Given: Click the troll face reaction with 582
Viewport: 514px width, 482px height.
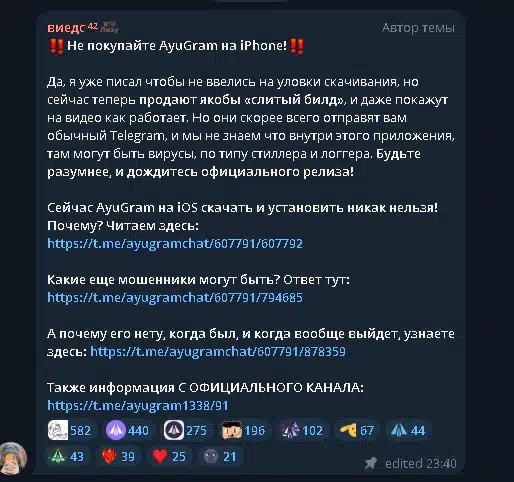Looking at the screenshot, I should pos(70,430).
